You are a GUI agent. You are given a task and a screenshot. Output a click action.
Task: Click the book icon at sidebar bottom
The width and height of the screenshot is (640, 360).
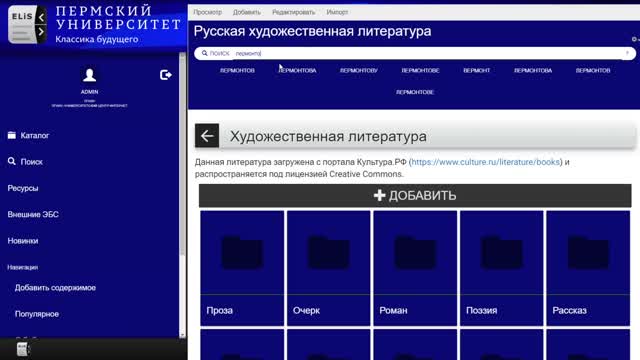click(23, 349)
